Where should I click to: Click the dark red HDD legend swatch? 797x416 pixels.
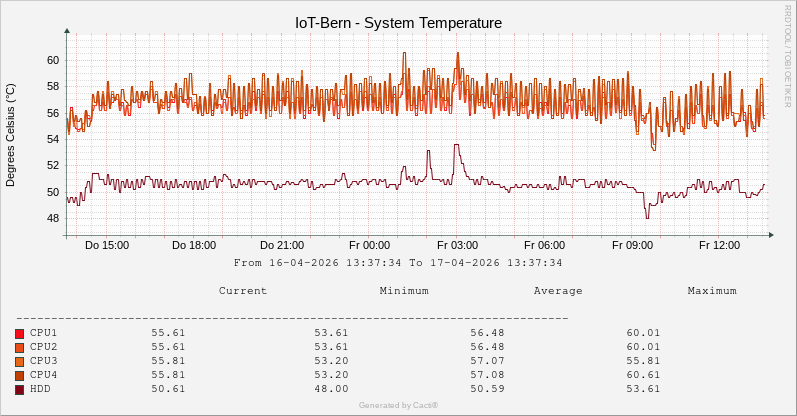(x=19, y=389)
